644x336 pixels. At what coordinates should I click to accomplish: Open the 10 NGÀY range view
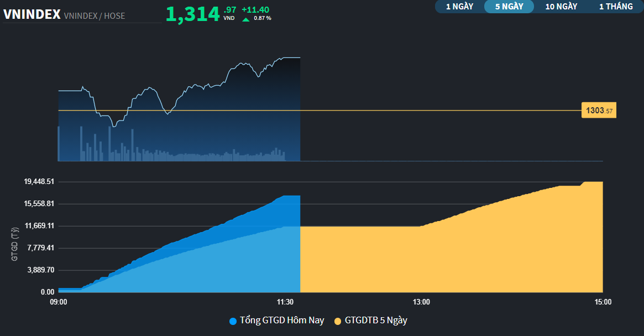[561, 7]
